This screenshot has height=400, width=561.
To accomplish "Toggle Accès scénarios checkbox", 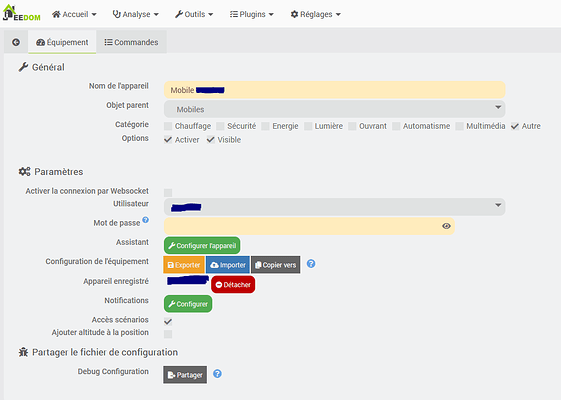I will tap(168, 321).
